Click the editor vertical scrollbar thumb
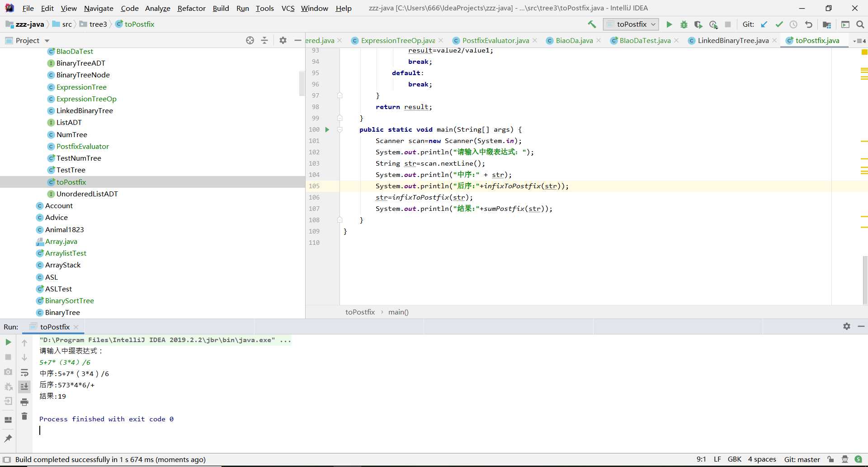 [865, 280]
